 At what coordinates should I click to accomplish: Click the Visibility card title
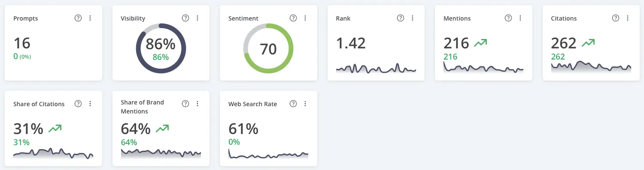[x=133, y=18]
